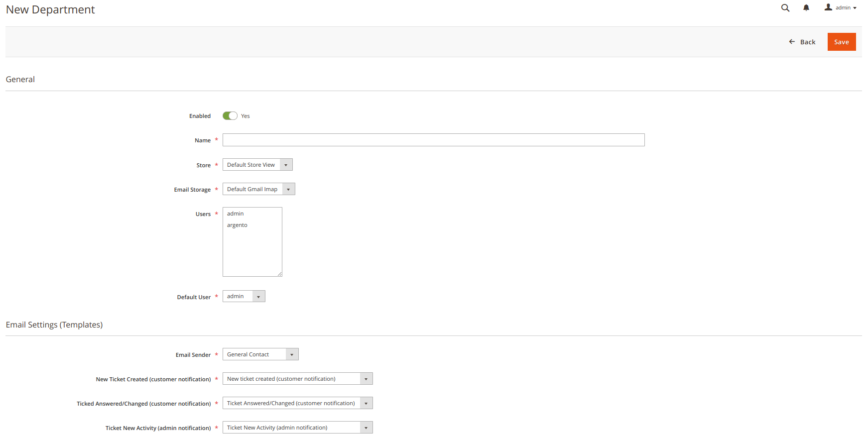The width and height of the screenshot is (868, 437).
Task: Open the admin account menu
Action: coord(841,8)
